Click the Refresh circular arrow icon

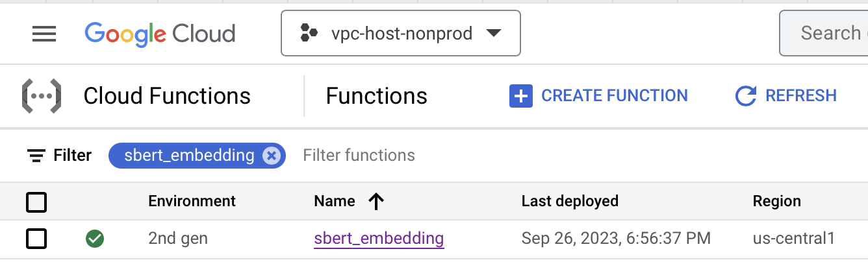[x=746, y=96]
